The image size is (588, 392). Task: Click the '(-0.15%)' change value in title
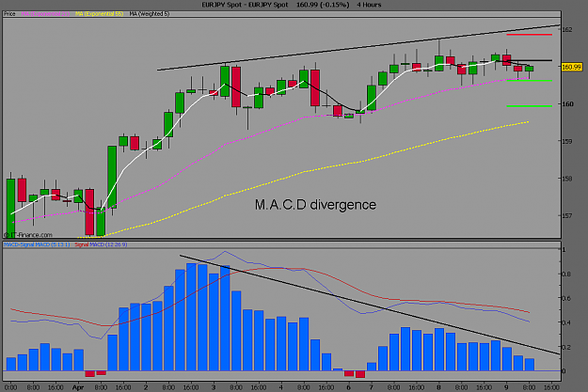pyautogui.click(x=333, y=5)
